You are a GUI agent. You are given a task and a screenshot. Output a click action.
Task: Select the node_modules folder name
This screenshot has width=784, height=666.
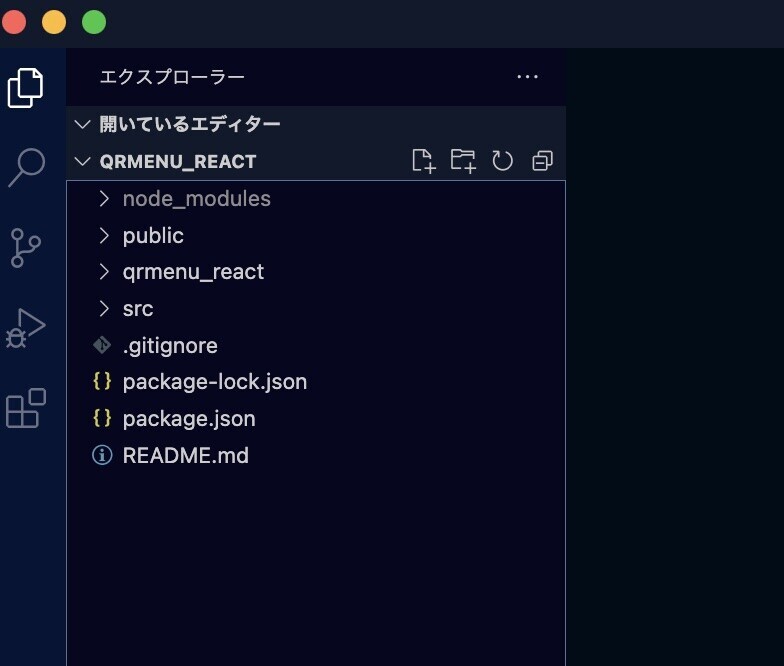[x=196, y=199]
